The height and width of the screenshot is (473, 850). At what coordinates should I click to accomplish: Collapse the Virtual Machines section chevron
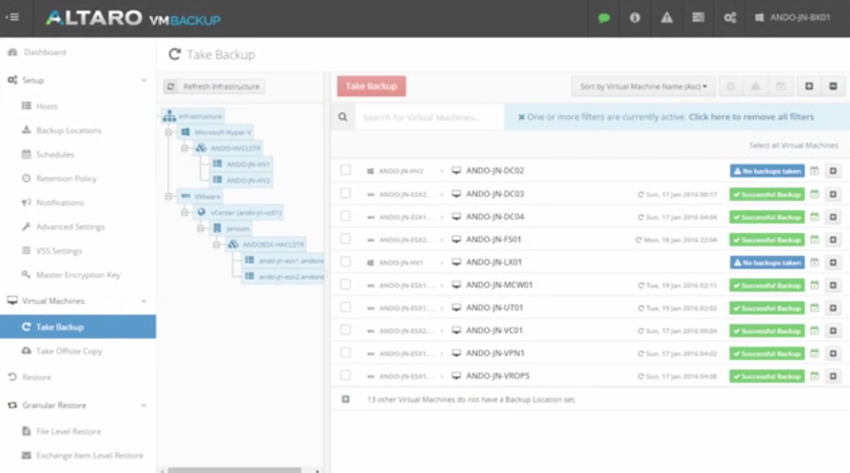pos(144,301)
